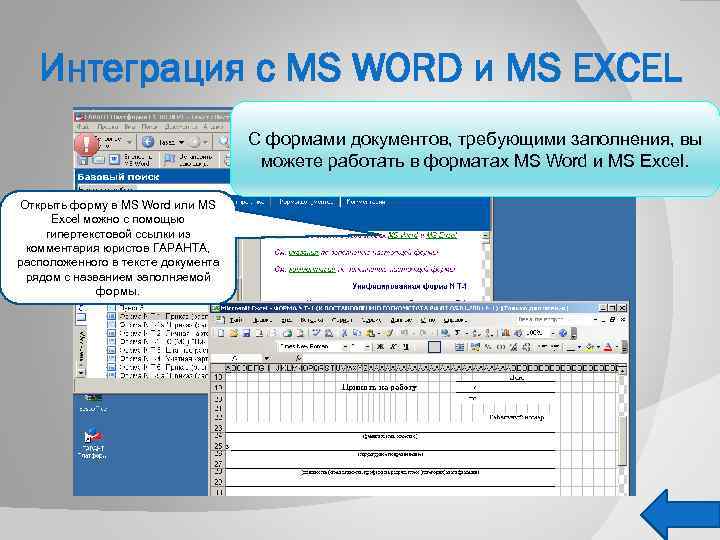Click the fx insert function button
Viewport: 720px width, 540px height.
pyautogui.click(x=298, y=358)
